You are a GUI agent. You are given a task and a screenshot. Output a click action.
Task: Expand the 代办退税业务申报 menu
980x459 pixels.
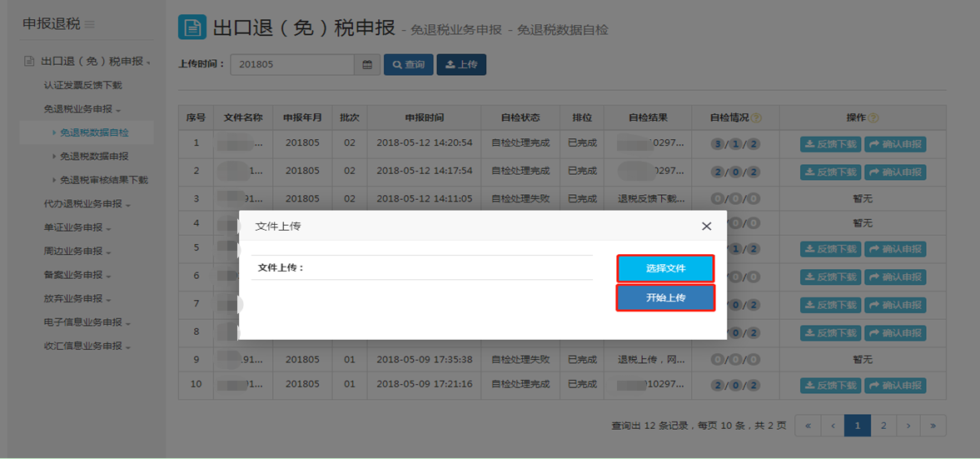[82, 204]
